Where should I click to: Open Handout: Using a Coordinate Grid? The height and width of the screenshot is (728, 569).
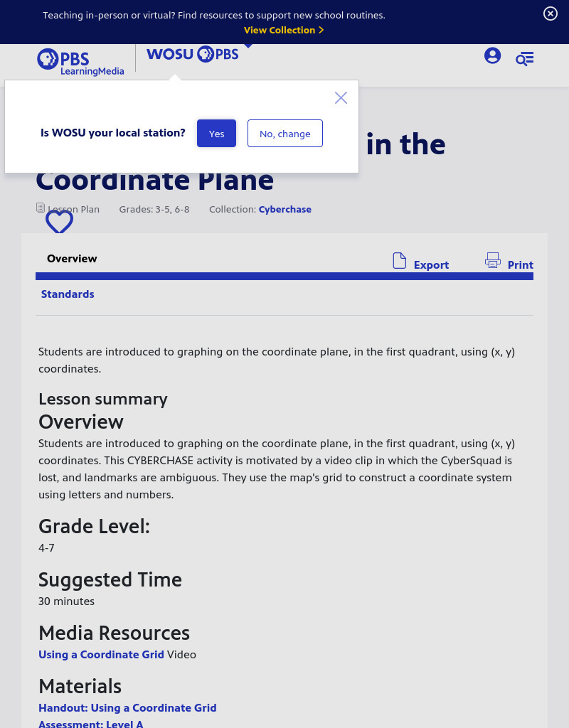click(x=127, y=707)
